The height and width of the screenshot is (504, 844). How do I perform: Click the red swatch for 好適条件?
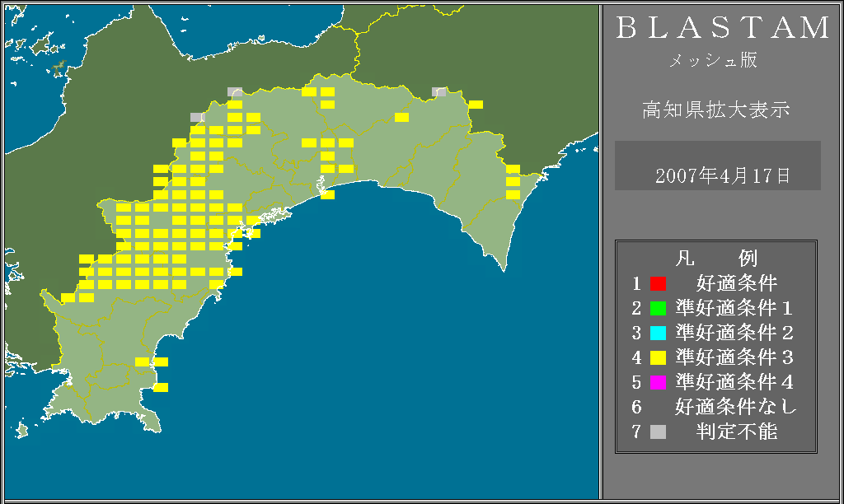[658, 283]
